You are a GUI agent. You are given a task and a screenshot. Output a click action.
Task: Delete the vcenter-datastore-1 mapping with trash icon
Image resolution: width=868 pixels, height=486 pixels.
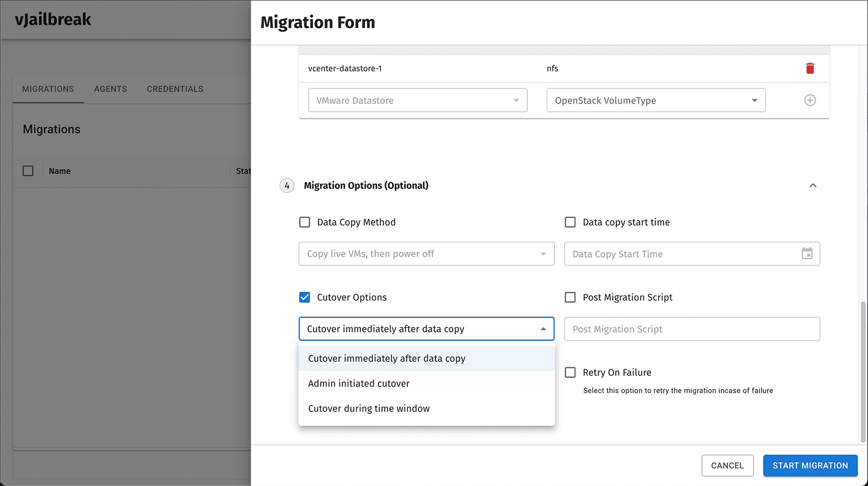[810, 68]
